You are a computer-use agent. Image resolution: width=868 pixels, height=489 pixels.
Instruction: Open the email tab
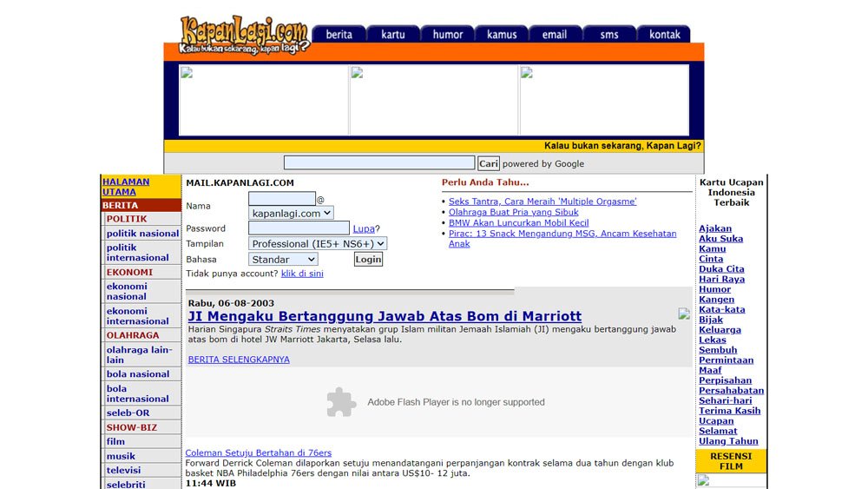point(555,35)
